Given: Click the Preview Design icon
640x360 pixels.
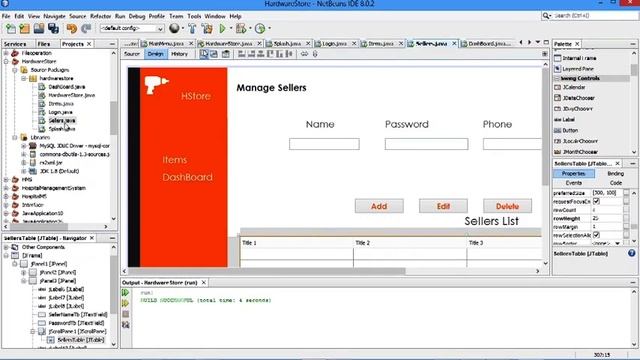Looking at the screenshot, I should 226,54.
